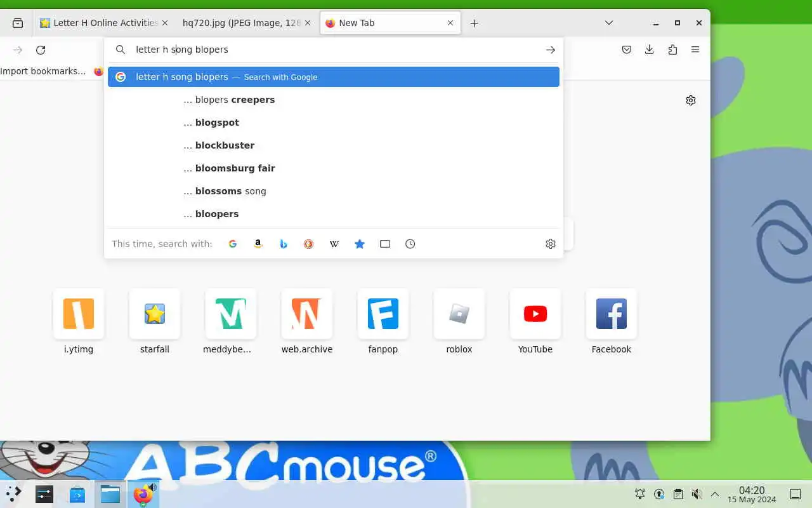Image resolution: width=812 pixels, height=508 pixels.
Task: Open updates tray icon
Action: click(x=659, y=494)
